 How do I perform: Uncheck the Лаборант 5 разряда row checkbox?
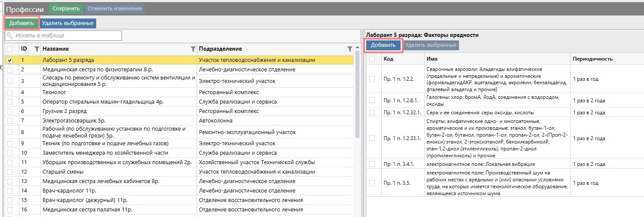click(10, 60)
